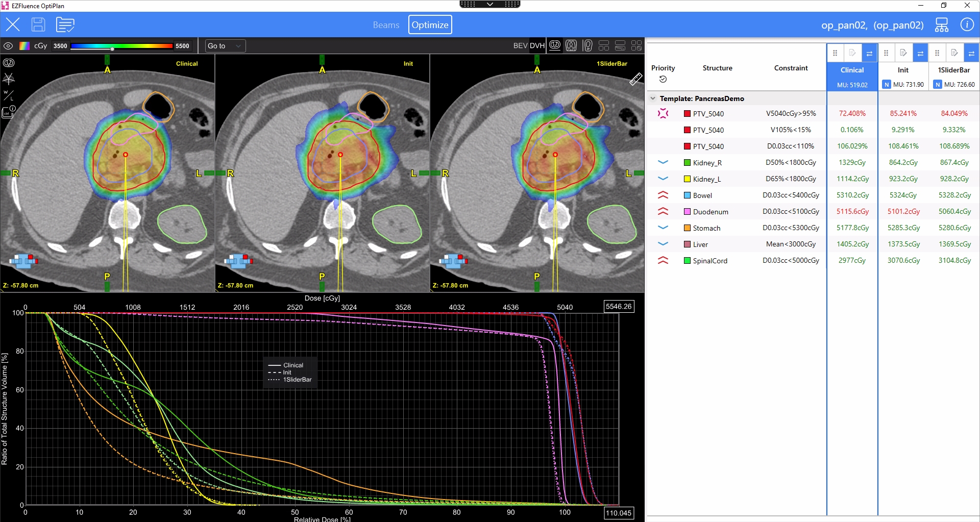Open the Beams tab
The height and width of the screenshot is (522, 980).
point(386,25)
